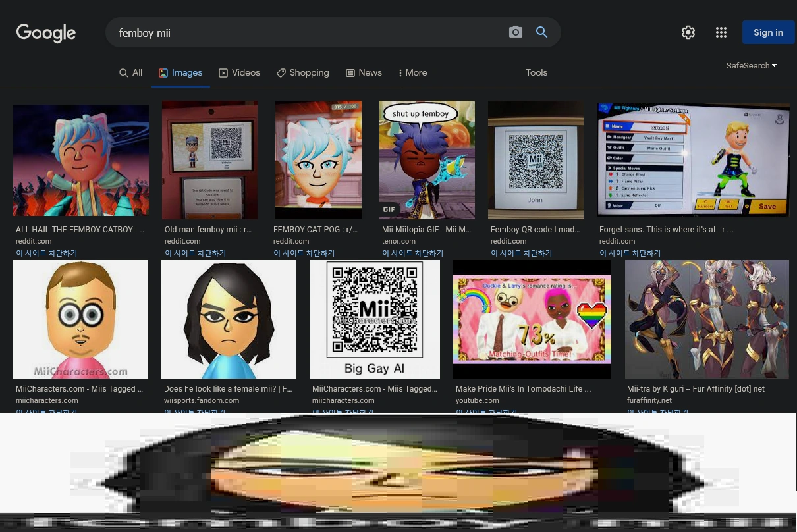Click 'ALL HAIL THE FEMBOY CATBOY' title link
Image resolution: width=797 pixels, height=532 pixels.
(80, 230)
